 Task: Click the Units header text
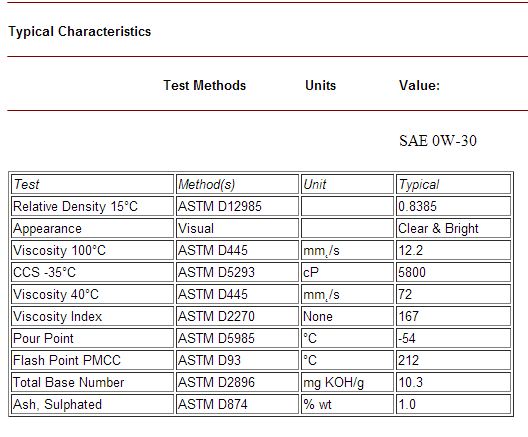tap(320, 85)
